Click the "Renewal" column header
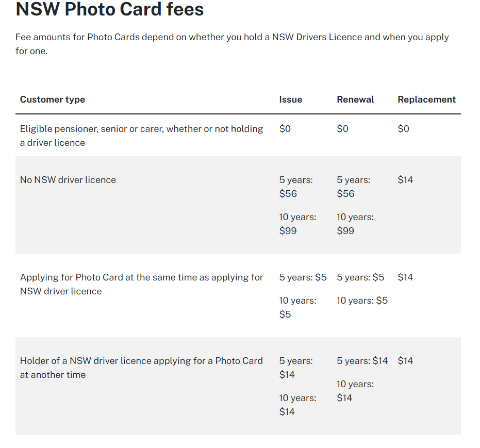 point(355,99)
